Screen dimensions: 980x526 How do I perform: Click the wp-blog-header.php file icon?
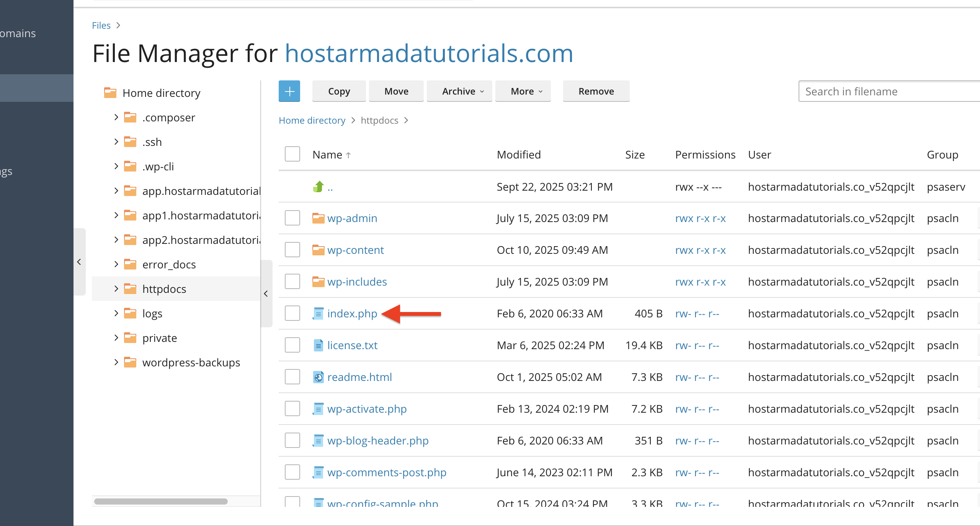[x=318, y=441]
